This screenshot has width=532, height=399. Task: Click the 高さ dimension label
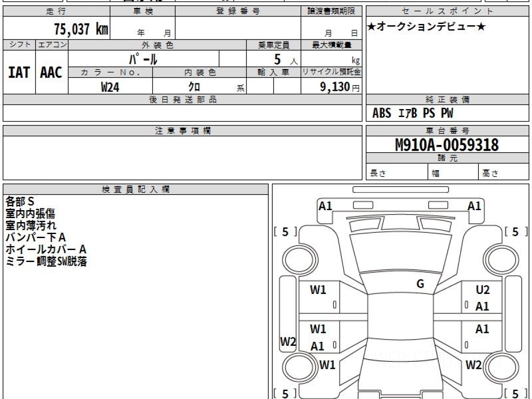coord(491,173)
